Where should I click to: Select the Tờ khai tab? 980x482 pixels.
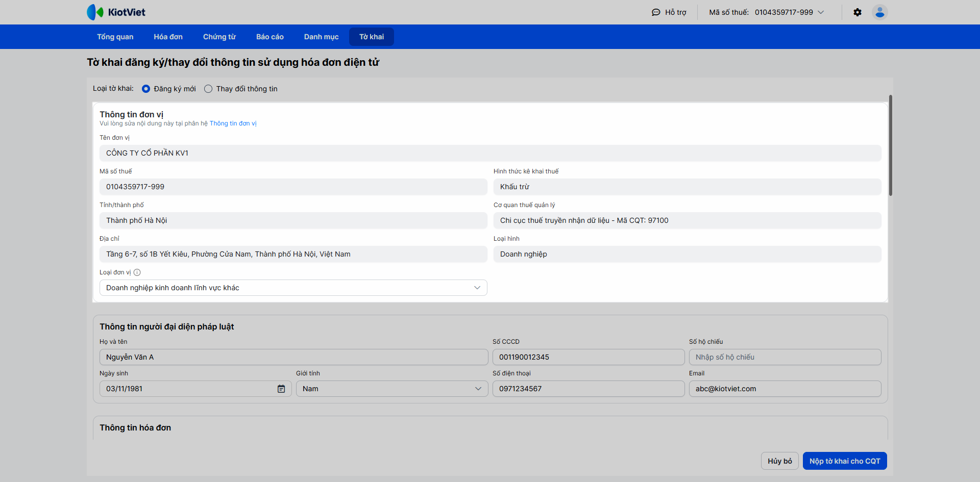(x=372, y=37)
